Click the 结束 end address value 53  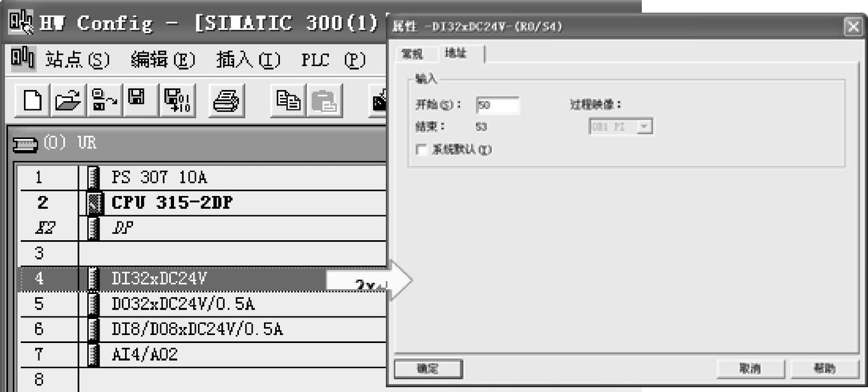click(481, 127)
